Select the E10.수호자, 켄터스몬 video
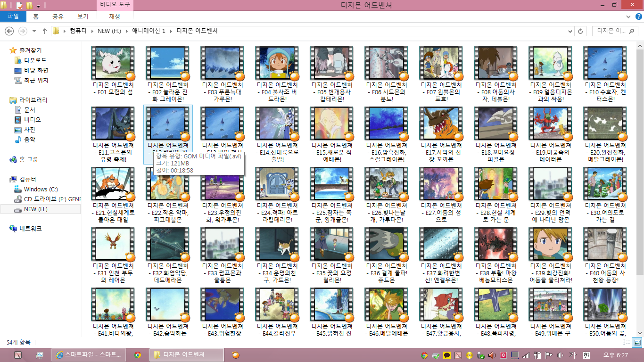This screenshot has height=362, width=644. click(x=605, y=74)
